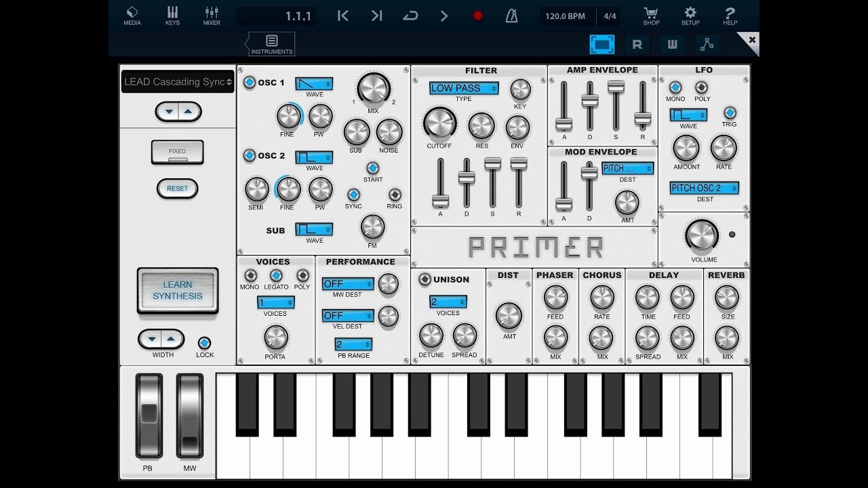868x488 pixels.
Task: Open the Media browser
Action: pos(132,16)
